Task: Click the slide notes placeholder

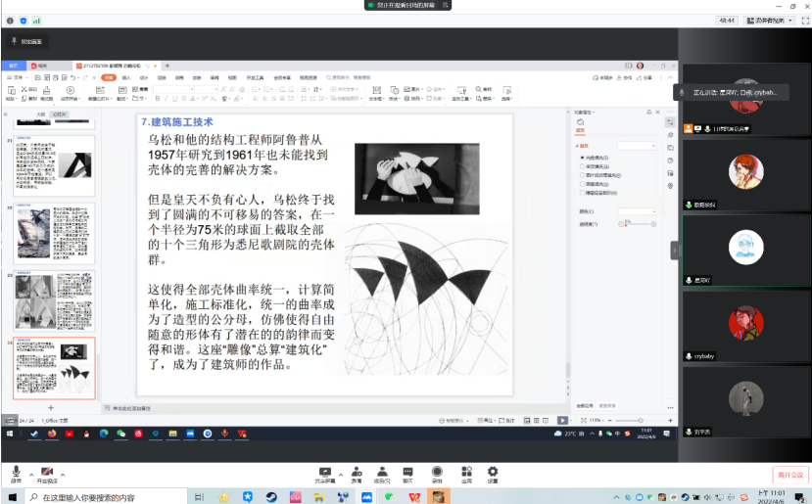Action: [x=131, y=408]
